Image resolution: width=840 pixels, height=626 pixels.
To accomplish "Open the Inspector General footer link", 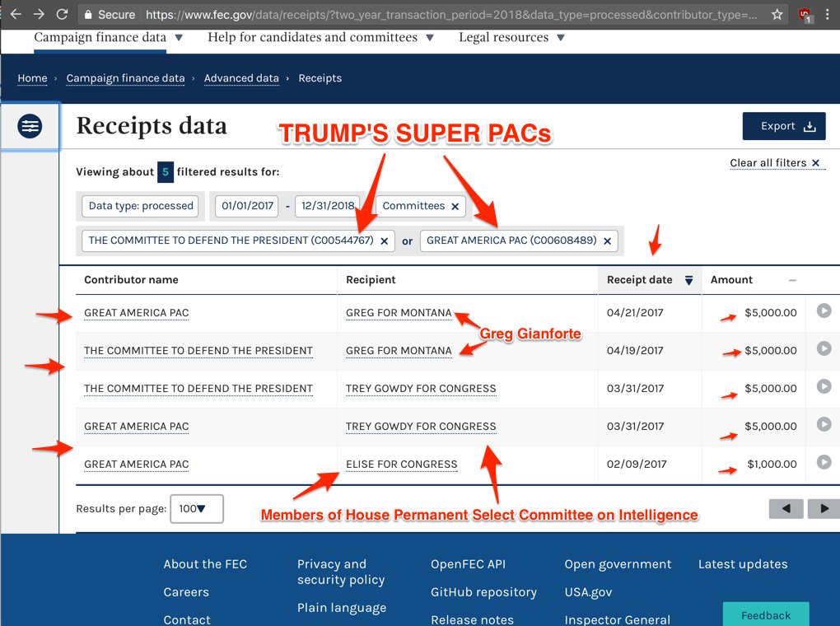I will click(617, 620).
